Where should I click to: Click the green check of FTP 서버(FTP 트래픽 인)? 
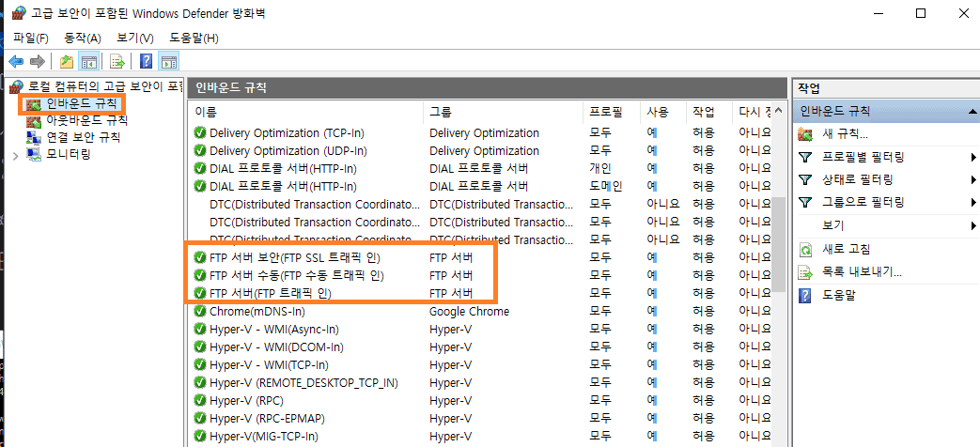tap(200, 293)
